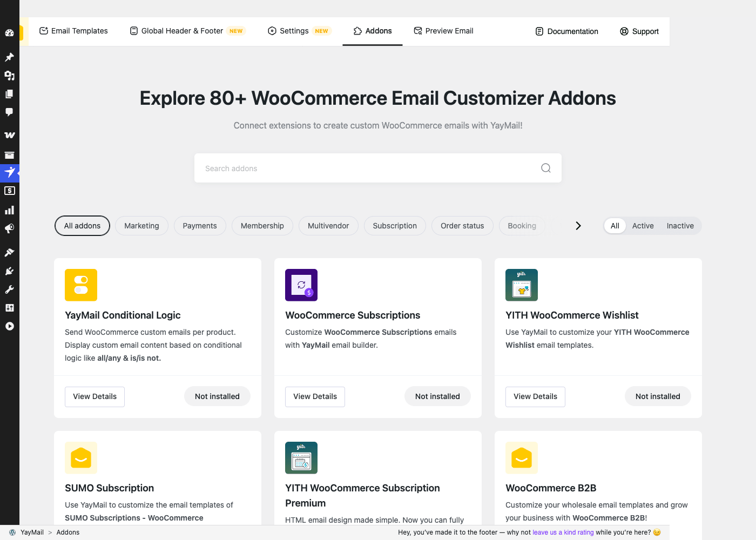Select the All addons category filter
This screenshot has width=756, height=540.
pos(82,226)
